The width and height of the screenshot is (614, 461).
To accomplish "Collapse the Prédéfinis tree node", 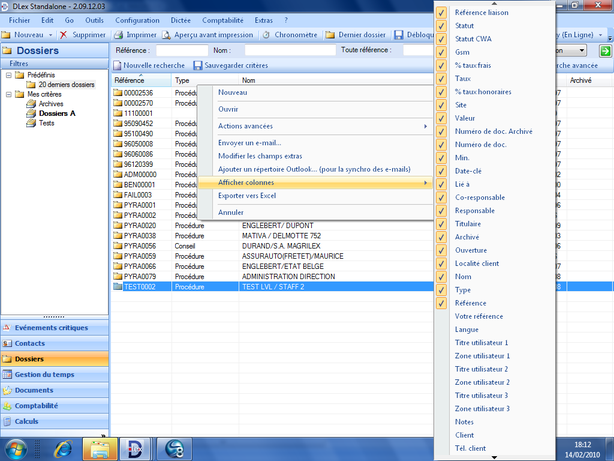I will coord(7,73).
